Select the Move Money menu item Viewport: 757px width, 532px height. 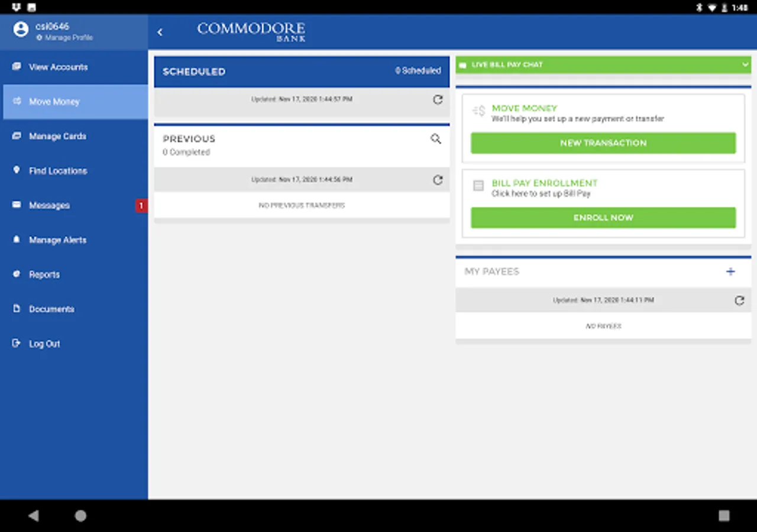(74, 102)
